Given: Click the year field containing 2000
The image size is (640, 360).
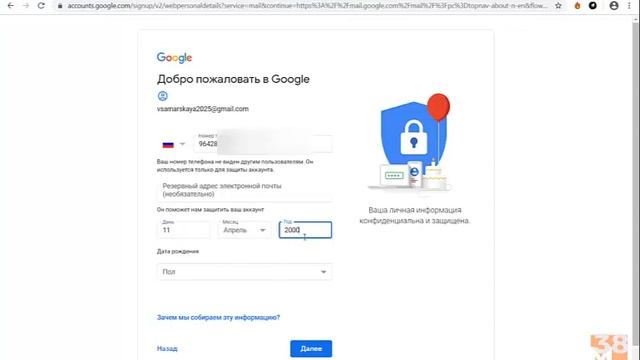Looking at the screenshot, I should click(305, 230).
